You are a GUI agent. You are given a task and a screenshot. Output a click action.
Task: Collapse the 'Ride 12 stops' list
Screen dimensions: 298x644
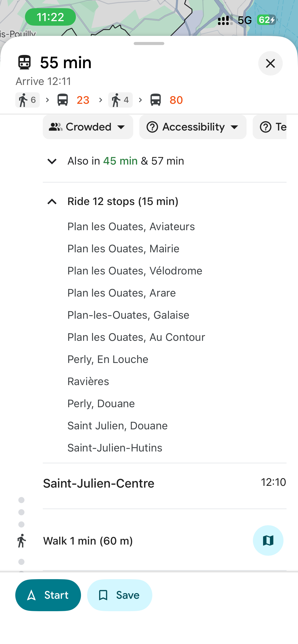[x=52, y=202]
